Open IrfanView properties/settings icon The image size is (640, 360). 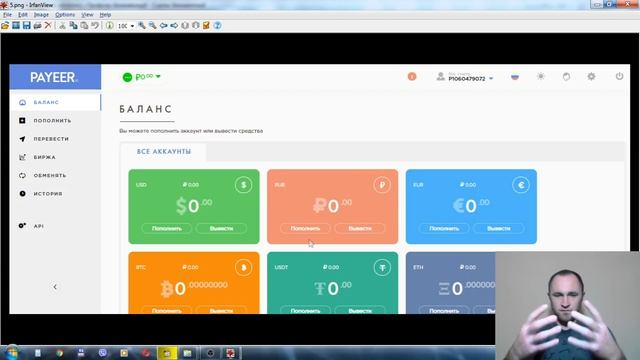click(x=206, y=25)
